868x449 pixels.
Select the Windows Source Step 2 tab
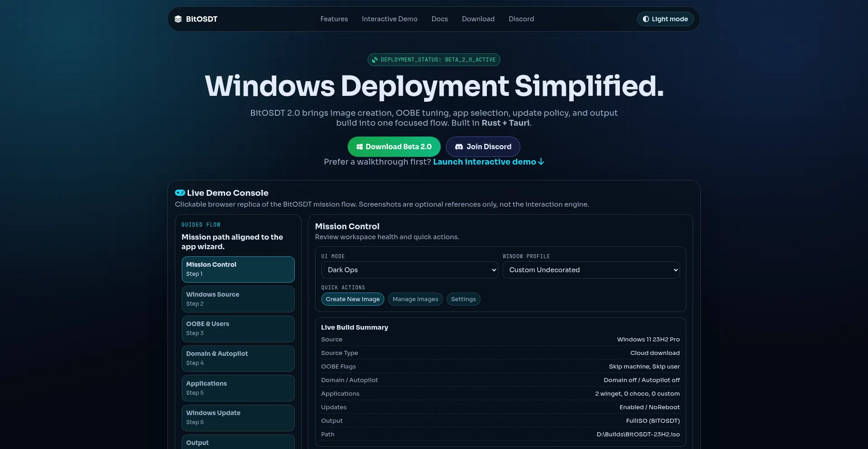(238, 299)
